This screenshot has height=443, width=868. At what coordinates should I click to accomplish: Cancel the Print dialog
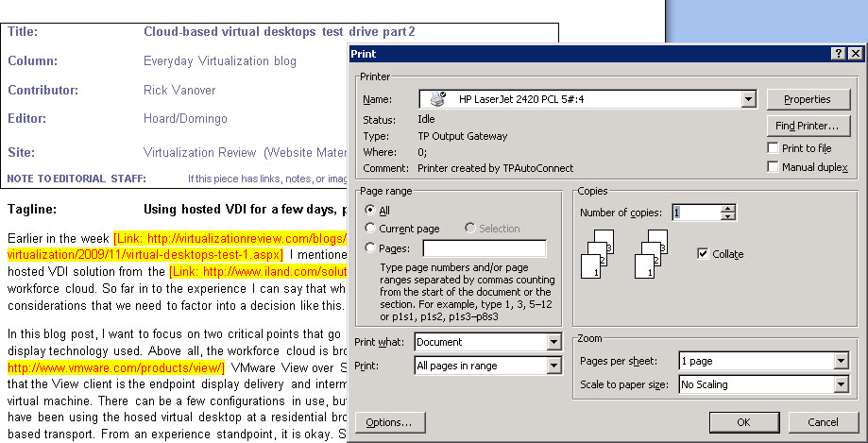click(823, 422)
